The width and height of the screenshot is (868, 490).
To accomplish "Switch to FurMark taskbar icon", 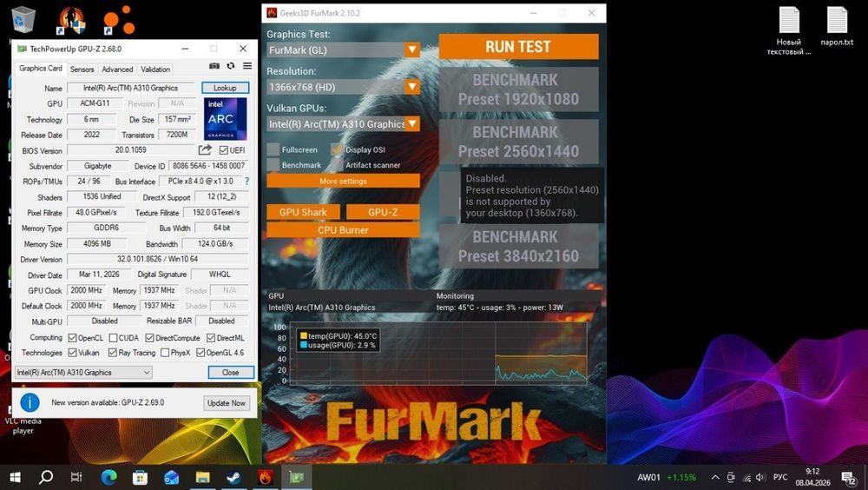I will click(x=265, y=477).
